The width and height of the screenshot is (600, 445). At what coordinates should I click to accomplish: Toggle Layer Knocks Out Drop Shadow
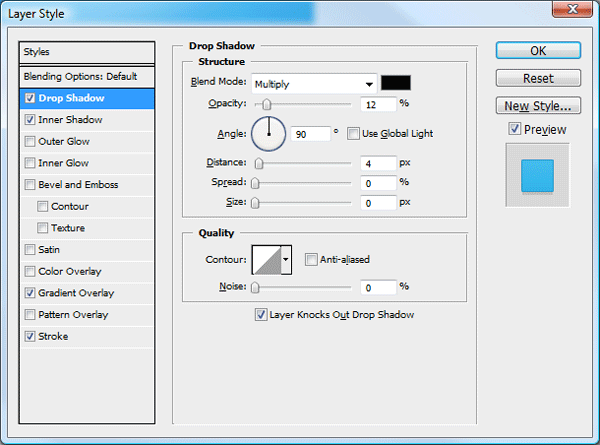(x=261, y=315)
